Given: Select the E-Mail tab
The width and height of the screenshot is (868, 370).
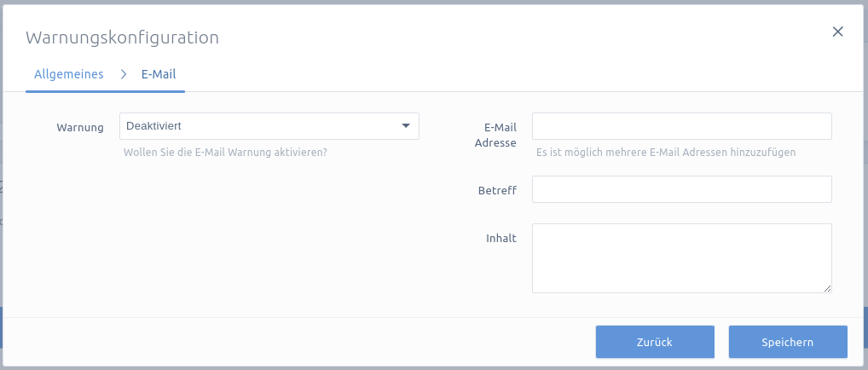Looking at the screenshot, I should point(159,74).
